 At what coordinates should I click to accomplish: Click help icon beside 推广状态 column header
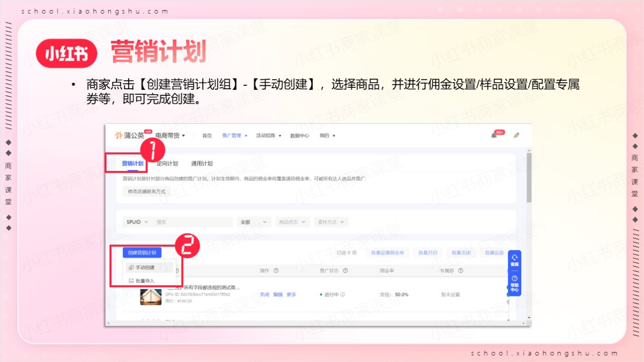point(345,271)
